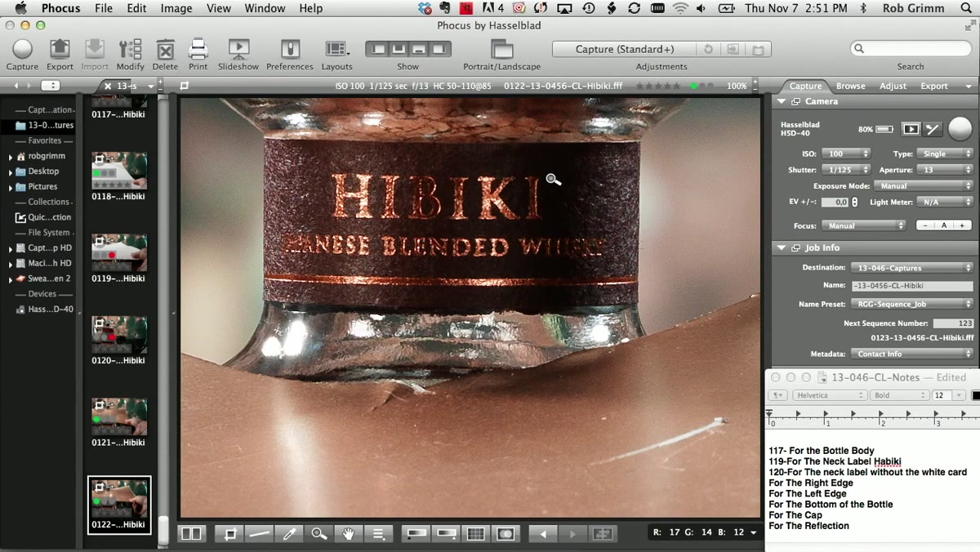The width and height of the screenshot is (980, 552).
Task: Click the Search field in toolbar
Action: click(x=911, y=49)
